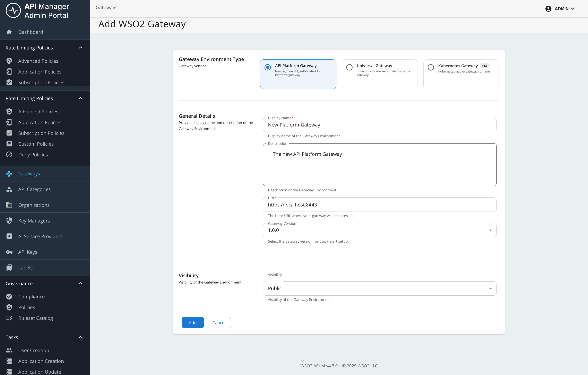Click the "Gateway vendor" subtitle
Viewport: 588px width, 375px height.
point(192,66)
